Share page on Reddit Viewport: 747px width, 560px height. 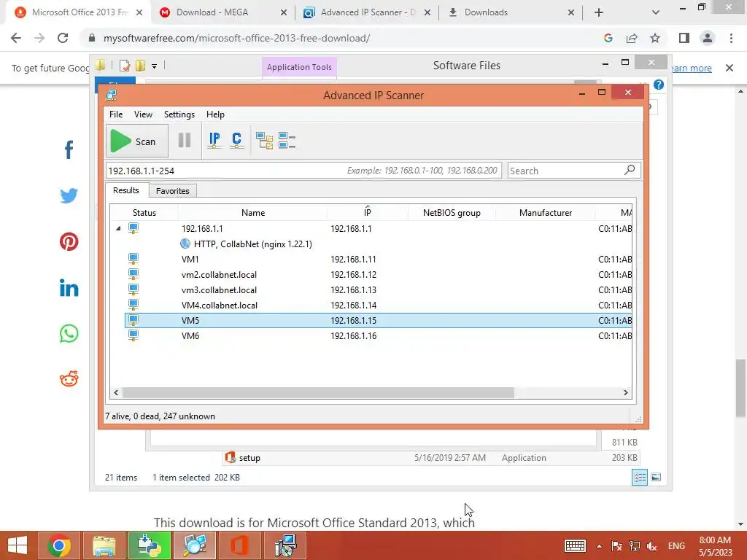point(69,379)
